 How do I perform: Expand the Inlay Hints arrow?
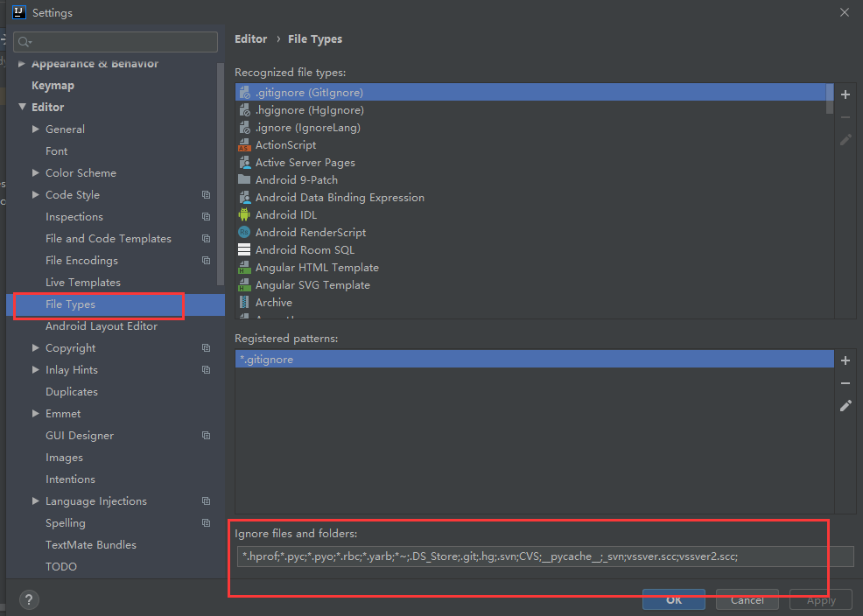tap(36, 369)
